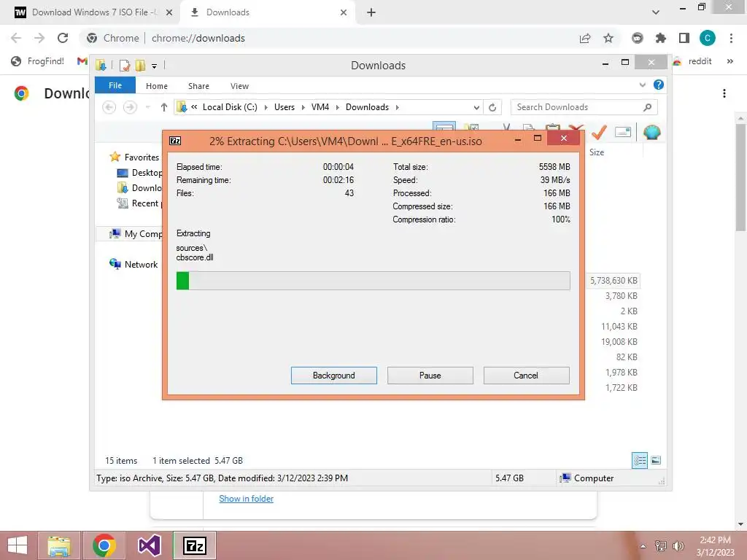This screenshot has width=747, height=560.
Task: Open address bar history dropdown
Action: (476, 108)
